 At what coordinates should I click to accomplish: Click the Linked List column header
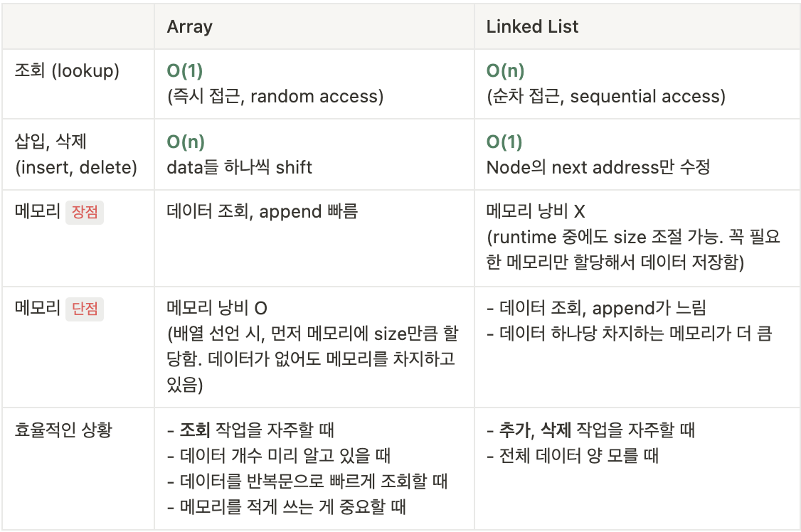tap(532, 26)
